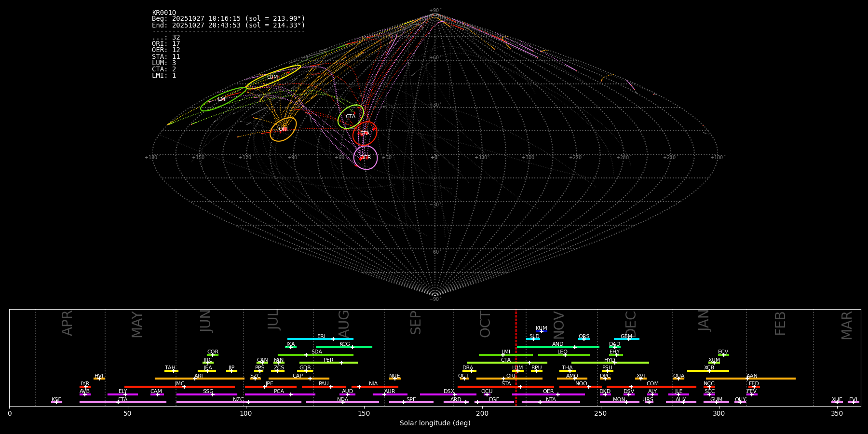The image size is (868, 434).
Task: Click the NUE orange shower bar in timeline
Action: pyautogui.click(x=395, y=379)
